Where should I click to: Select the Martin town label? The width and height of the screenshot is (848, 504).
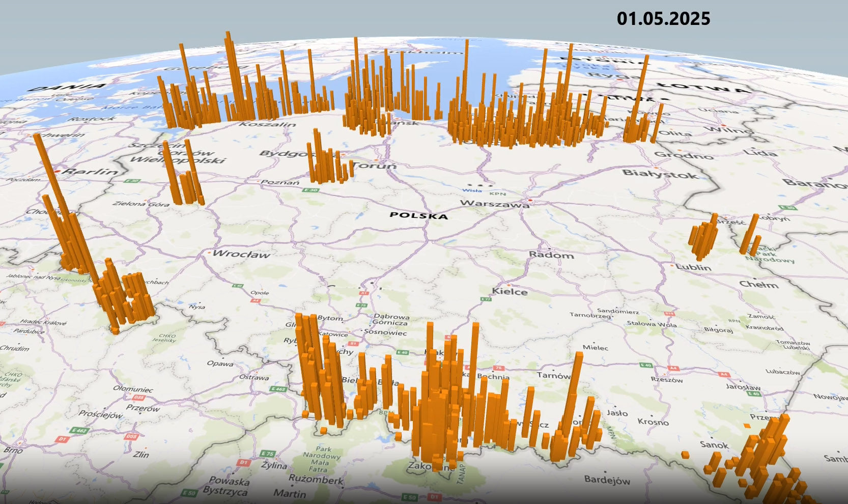point(290,493)
